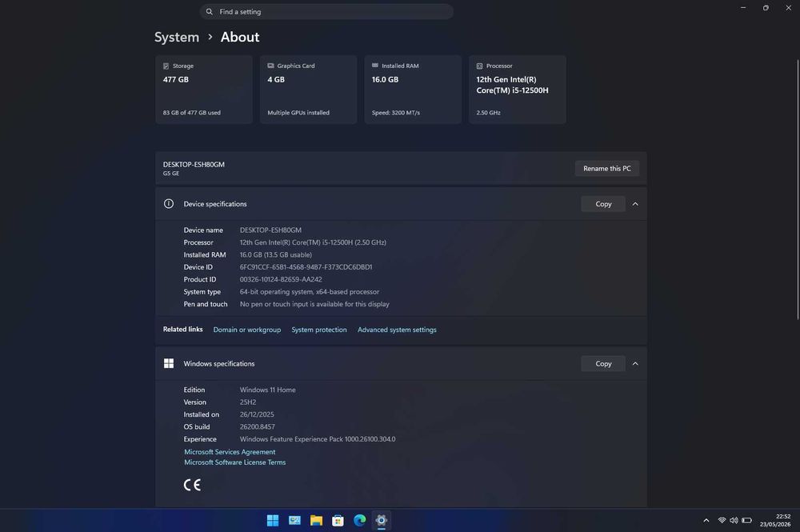Click the Processor card icon
The width and height of the screenshot is (800, 532).
click(x=479, y=66)
